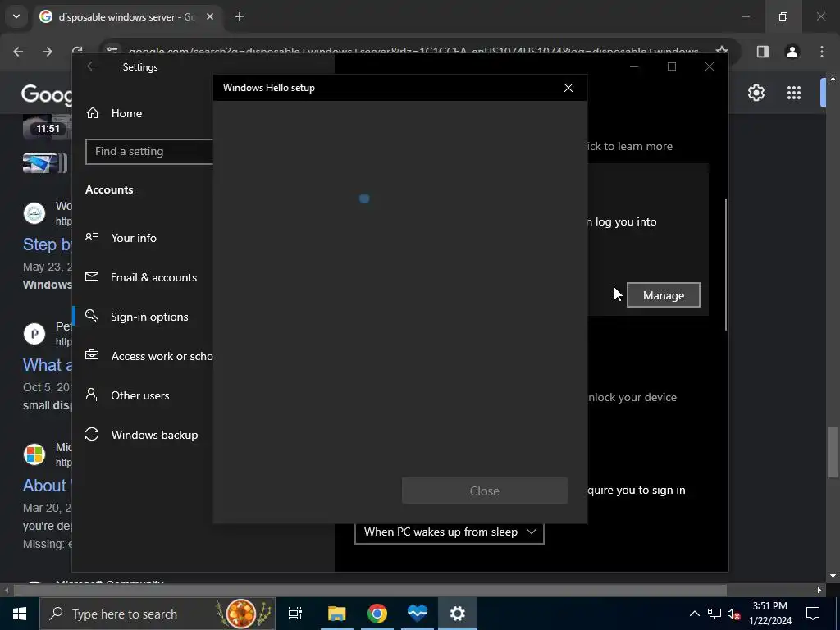Click the Home house icon
Viewport: 840px width, 630px height.
pyautogui.click(x=93, y=113)
